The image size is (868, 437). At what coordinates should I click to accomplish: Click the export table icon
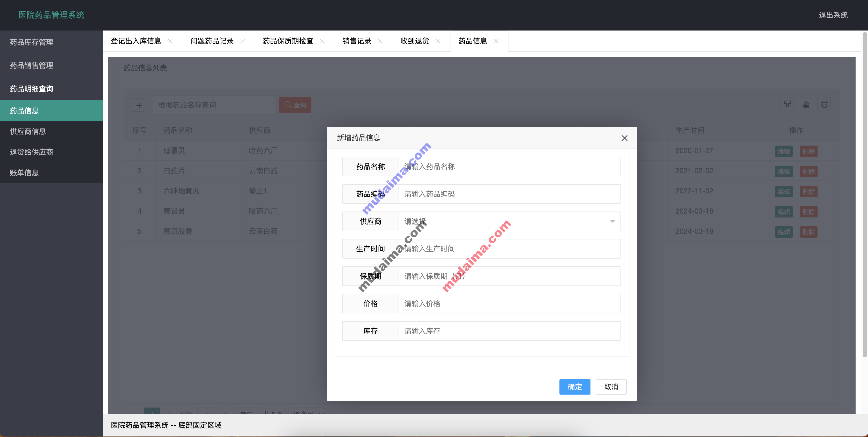[806, 104]
